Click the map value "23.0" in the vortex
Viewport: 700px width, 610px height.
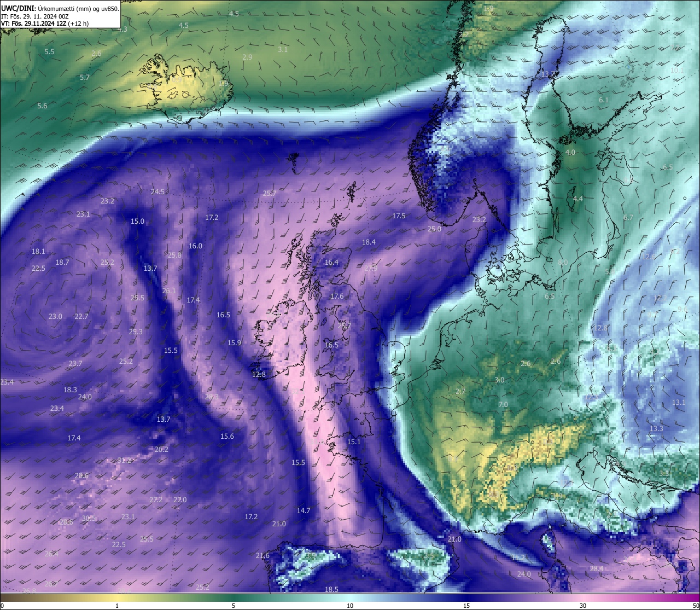(55, 317)
